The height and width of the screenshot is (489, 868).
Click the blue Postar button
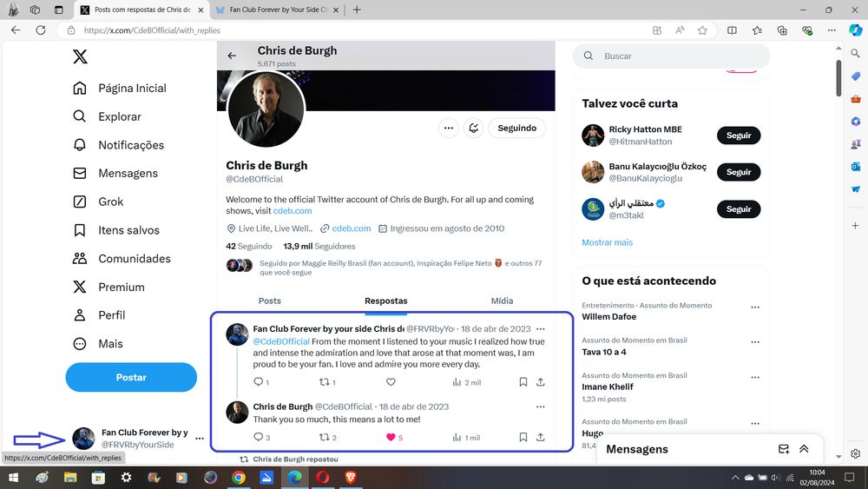point(131,377)
